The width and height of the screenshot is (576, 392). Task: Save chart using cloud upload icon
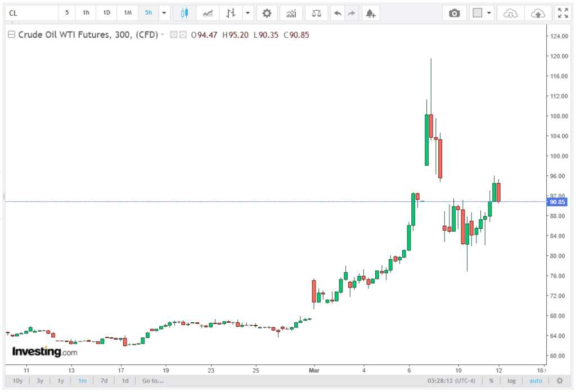[x=538, y=12]
